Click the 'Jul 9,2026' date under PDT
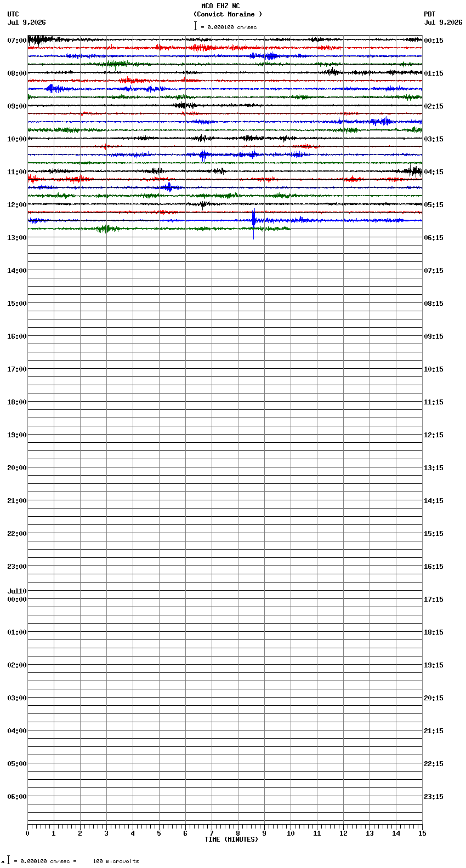 pyautogui.click(x=444, y=22)
